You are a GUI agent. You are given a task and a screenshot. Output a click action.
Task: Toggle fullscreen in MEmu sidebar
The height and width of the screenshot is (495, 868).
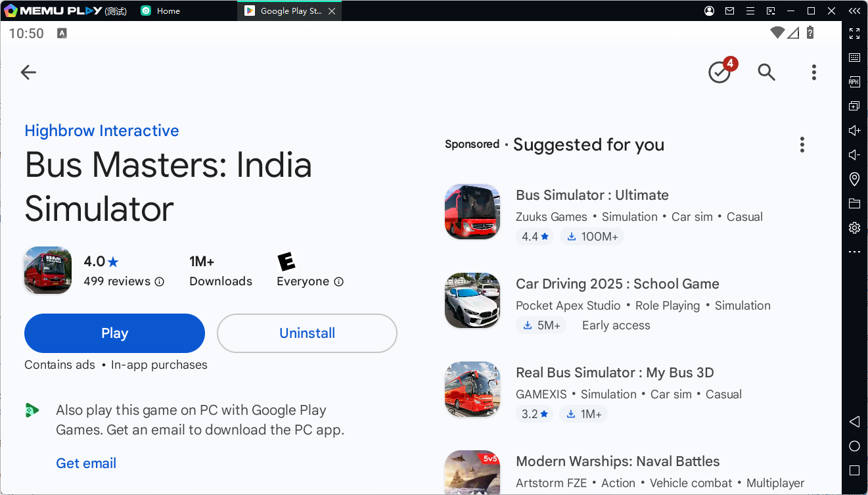click(854, 34)
